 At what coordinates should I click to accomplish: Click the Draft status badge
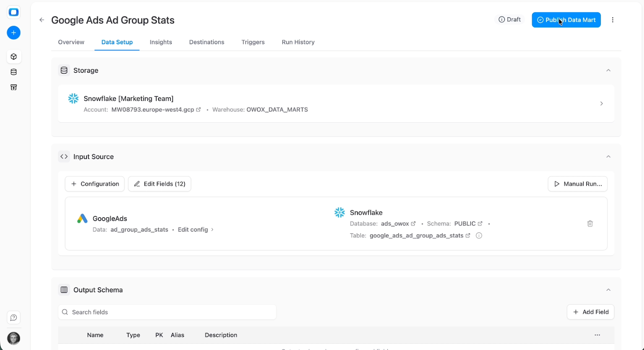click(510, 20)
